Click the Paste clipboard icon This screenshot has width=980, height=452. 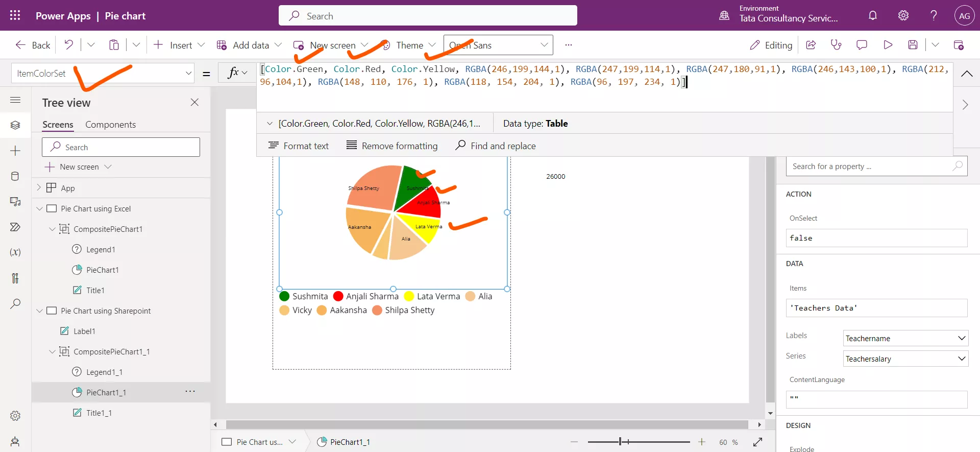point(114,45)
